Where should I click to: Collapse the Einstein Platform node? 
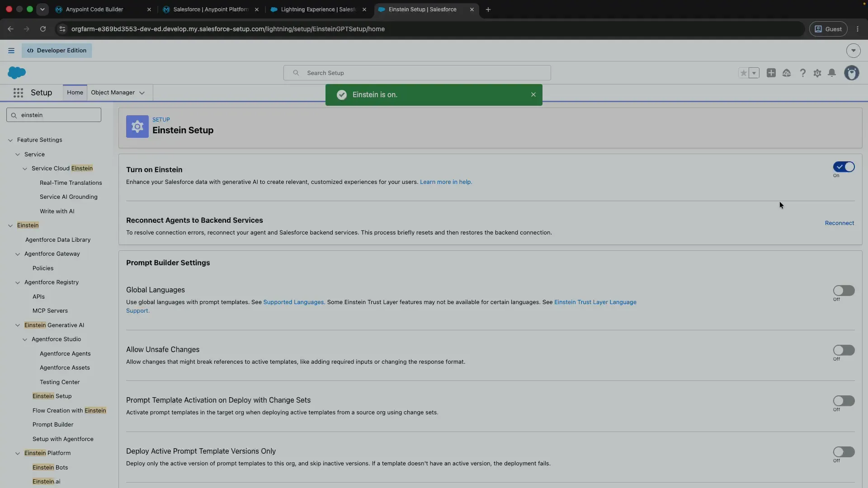pyautogui.click(x=18, y=453)
